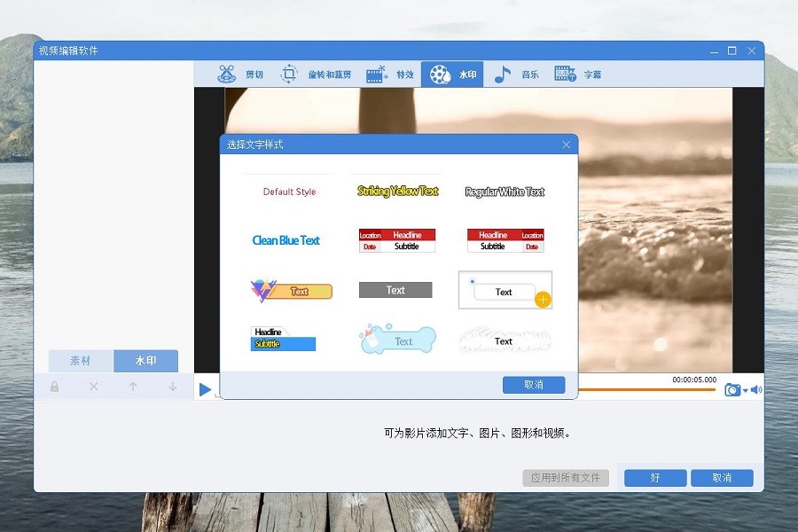Pick the Clean Blue Text style

[286, 240]
